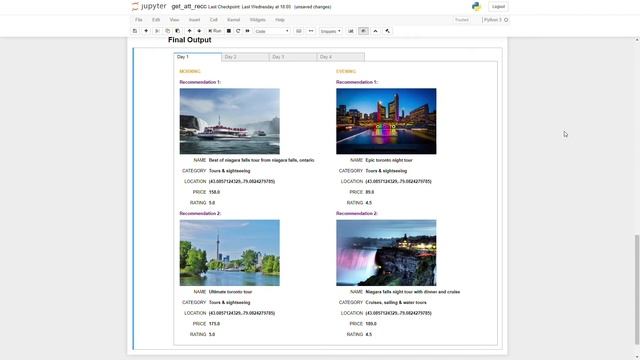
Task: Insert a cell below with plus icon
Action: point(146,31)
